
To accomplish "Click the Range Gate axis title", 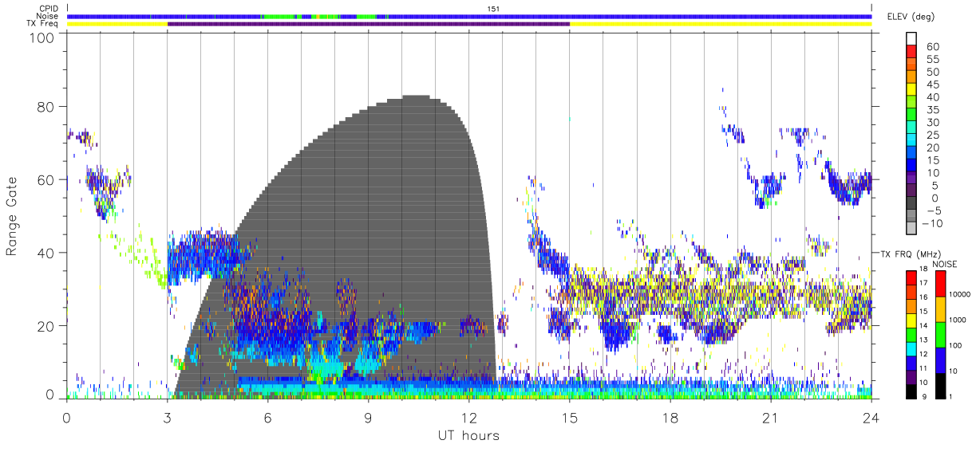I will pyautogui.click(x=14, y=216).
